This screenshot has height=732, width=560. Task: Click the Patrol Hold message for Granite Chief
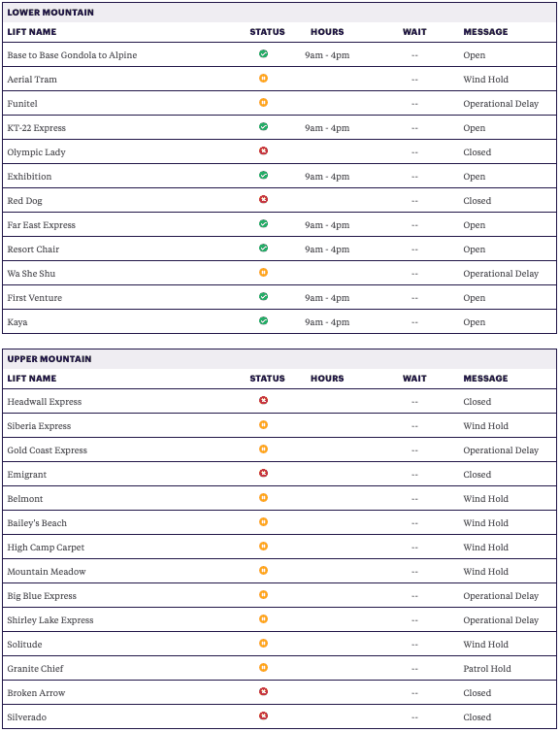click(x=487, y=669)
